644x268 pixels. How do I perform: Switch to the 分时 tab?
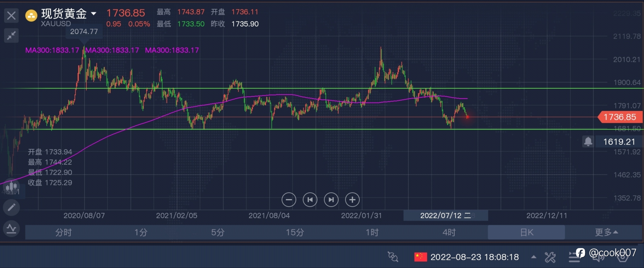point(63,232)
